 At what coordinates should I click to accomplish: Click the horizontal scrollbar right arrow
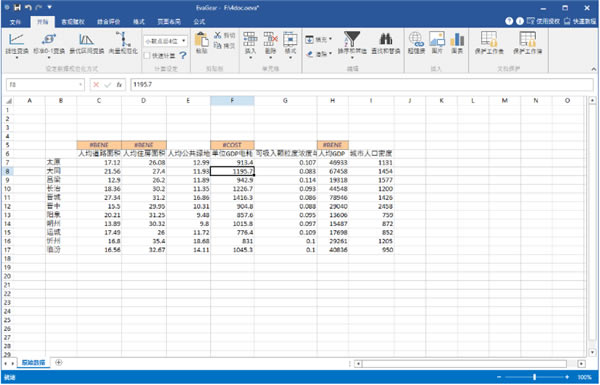pos(581,364)
